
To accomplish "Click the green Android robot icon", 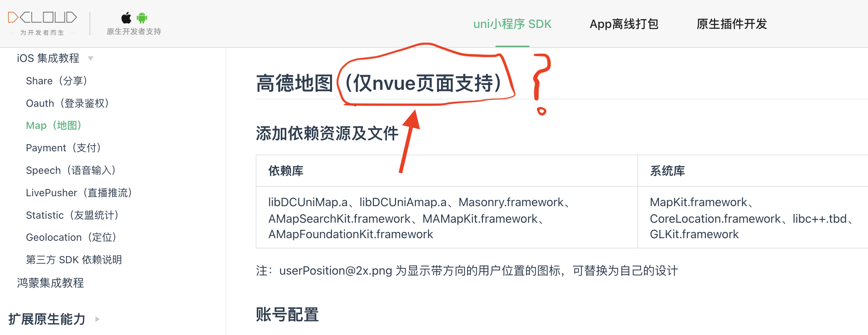I will tap(142, 18).
